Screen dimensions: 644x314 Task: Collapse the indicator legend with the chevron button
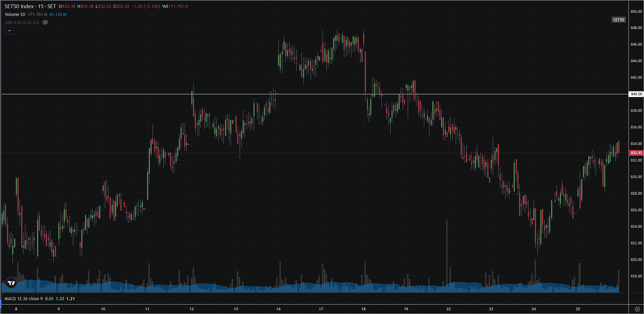(x=9, y=31)
